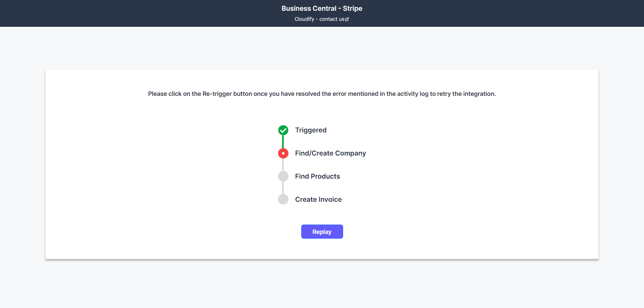Click grey connector line above Find Products circle
This screenshot has width=644, height=308.
pyautogui.click(x=283, y=165)
